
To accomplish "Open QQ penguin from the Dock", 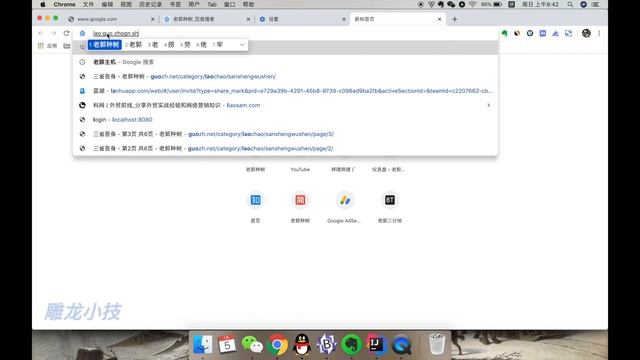I will pos(302,345).
